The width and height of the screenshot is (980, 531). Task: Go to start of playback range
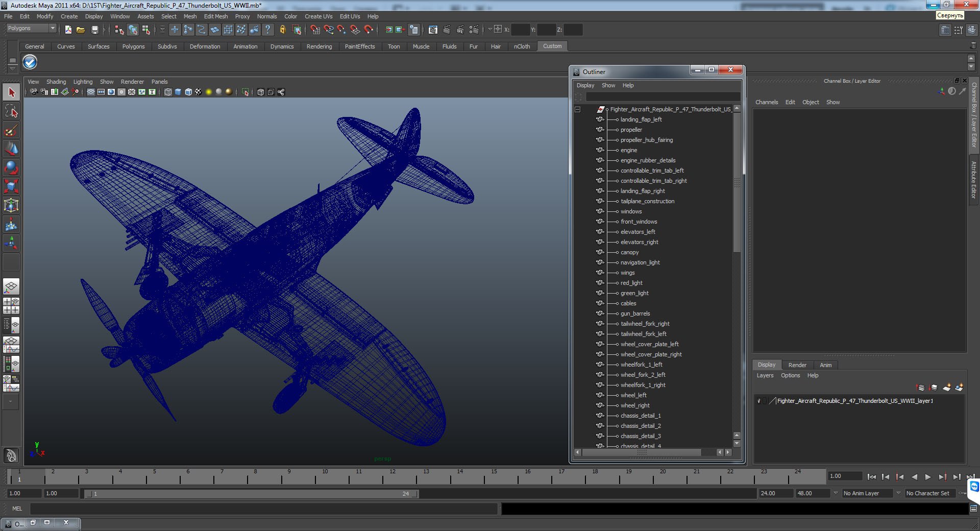871,477
